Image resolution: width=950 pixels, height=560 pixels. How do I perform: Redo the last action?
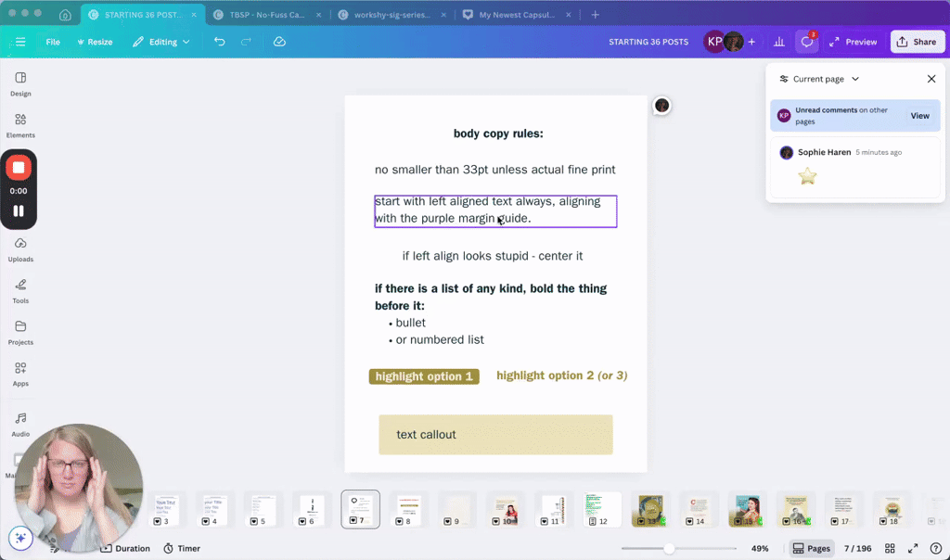pyautogui.click(x=246, y=42)
